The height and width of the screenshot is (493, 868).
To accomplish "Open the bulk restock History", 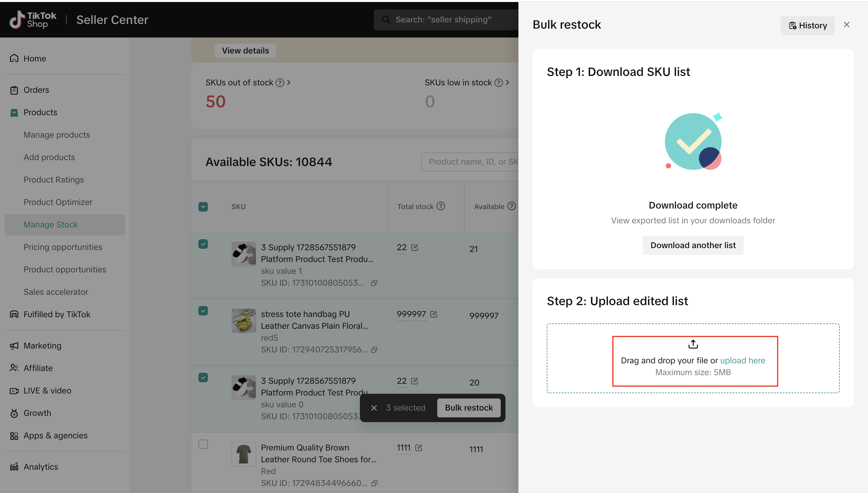I will pyautogui.click(x=807, y=26).
